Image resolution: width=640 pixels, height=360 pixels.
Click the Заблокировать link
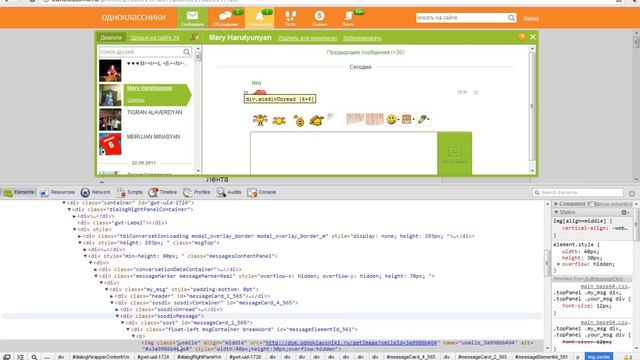[362, 38]
